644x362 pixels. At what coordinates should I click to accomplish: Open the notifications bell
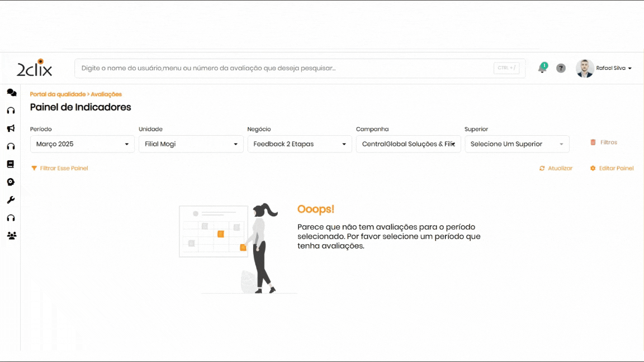click(542, 68)
